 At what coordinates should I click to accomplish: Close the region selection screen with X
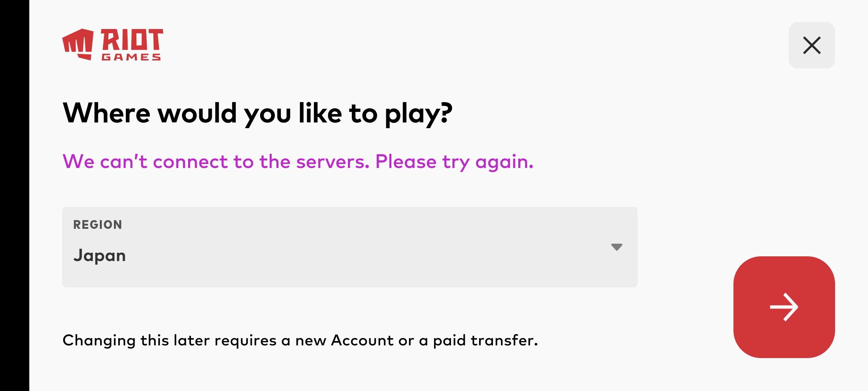click(x=812, y=45)
